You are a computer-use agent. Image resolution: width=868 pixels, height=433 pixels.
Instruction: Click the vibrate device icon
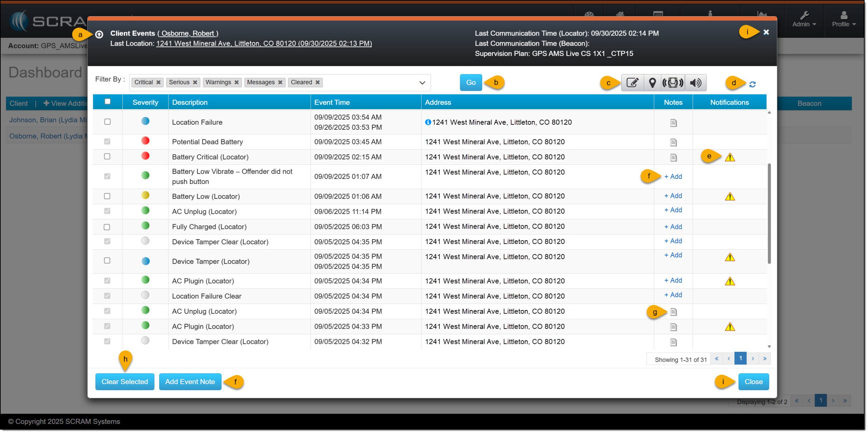coord(673,83)
